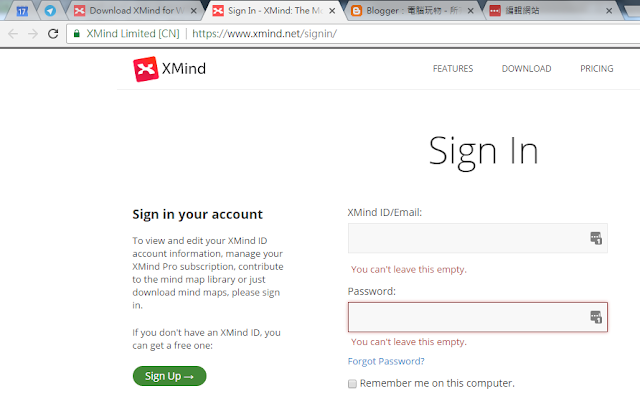Click the Forgot Password? link
Viewport: 640px width, 414px height.
tap(386, 361)
